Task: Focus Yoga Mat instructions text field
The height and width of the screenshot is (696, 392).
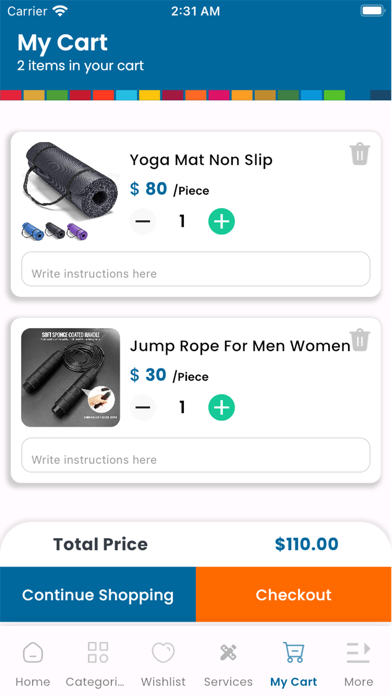Action: point(196,269)
